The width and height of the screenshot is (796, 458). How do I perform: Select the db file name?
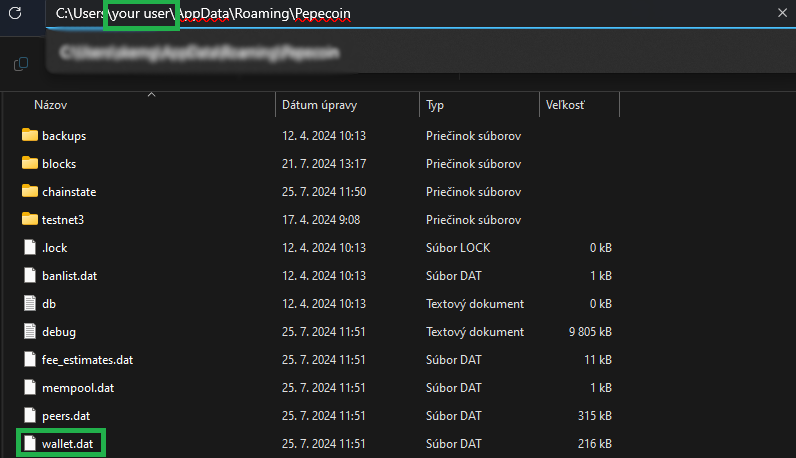pos(49,304)
